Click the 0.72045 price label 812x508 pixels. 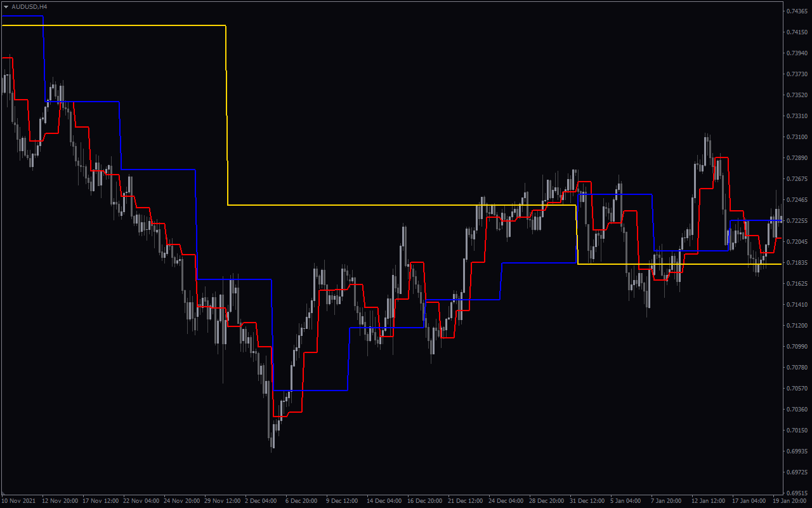click(x=797, y=242)
